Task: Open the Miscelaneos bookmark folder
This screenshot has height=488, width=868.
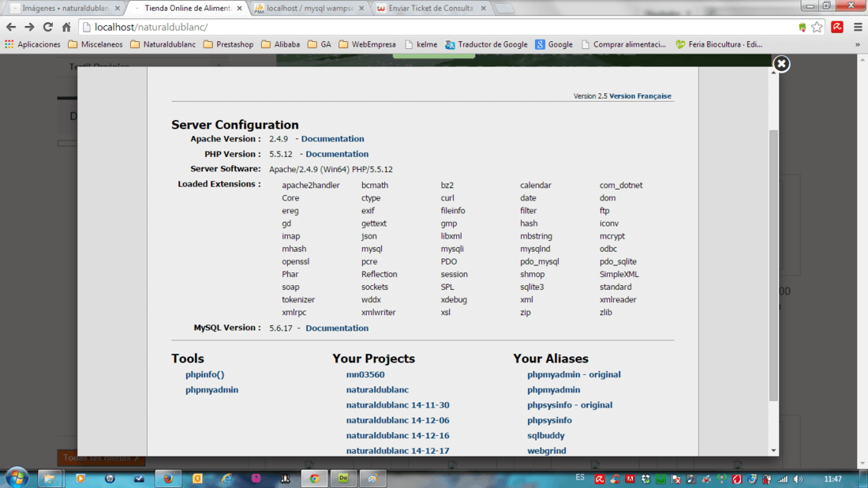Action: point(95,44)
